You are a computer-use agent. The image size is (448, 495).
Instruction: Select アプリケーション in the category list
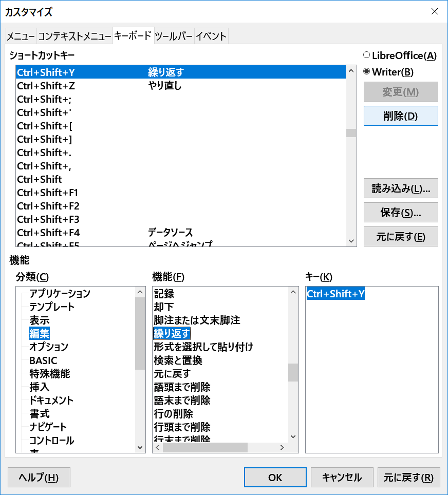pos(60,294)
